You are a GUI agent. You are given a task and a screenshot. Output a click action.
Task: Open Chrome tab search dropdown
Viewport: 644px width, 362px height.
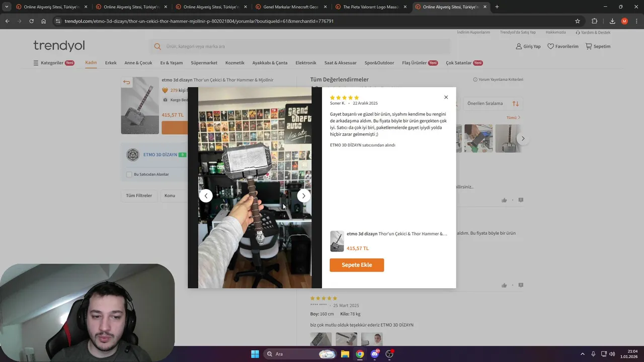7,7
